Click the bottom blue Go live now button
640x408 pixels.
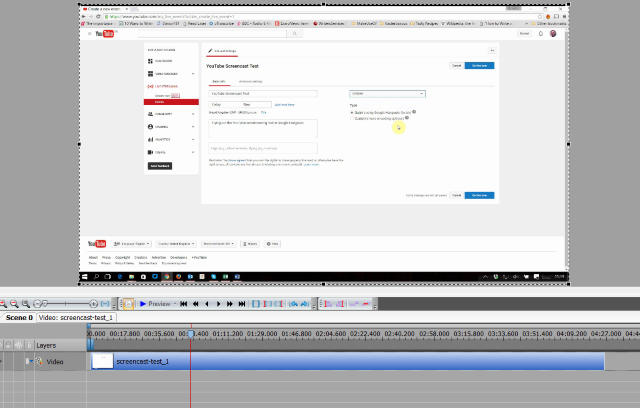(x=480, y=195)
